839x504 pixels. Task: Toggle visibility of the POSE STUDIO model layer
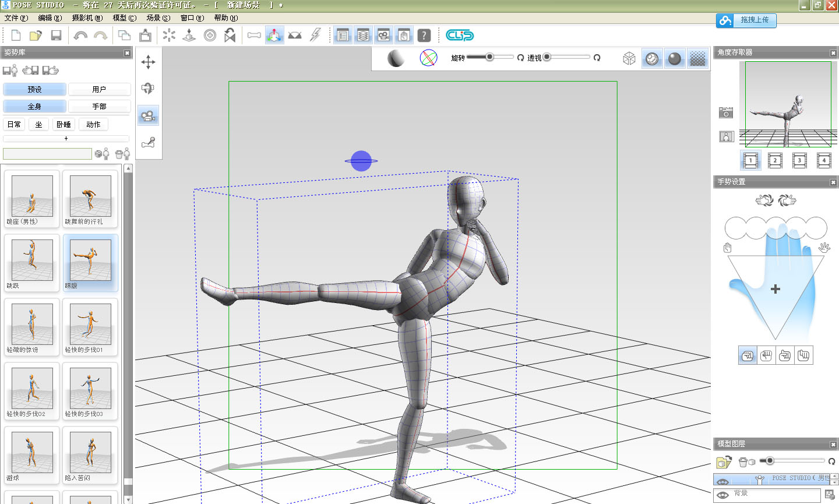723,481
